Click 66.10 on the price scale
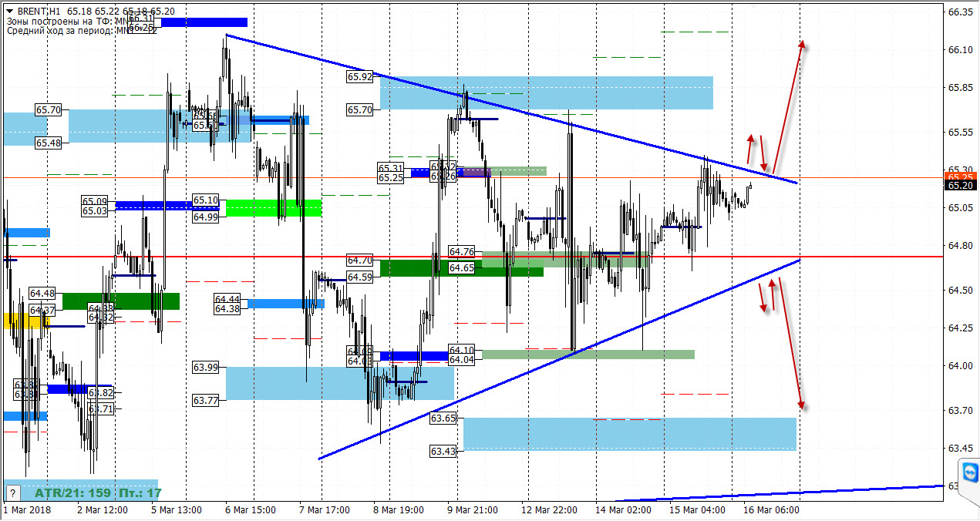Viewport: 980px width, 521px height. pos(961,50)
